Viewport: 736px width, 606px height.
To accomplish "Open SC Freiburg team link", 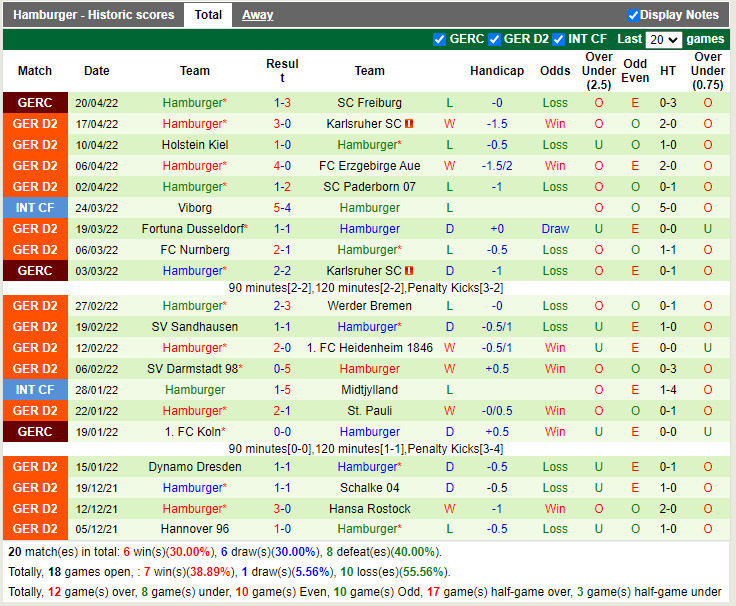I will pyautogui.click(x=369, y=103).
